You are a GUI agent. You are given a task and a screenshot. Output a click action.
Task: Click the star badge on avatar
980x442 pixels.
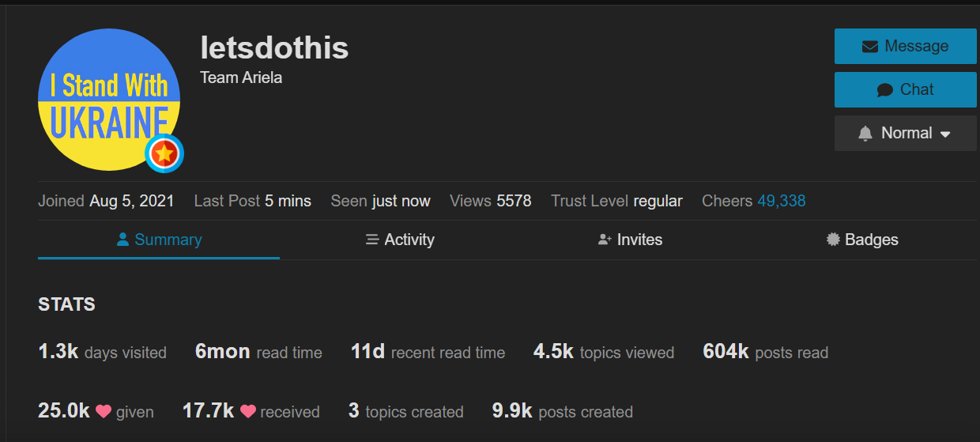coord(164,153)
